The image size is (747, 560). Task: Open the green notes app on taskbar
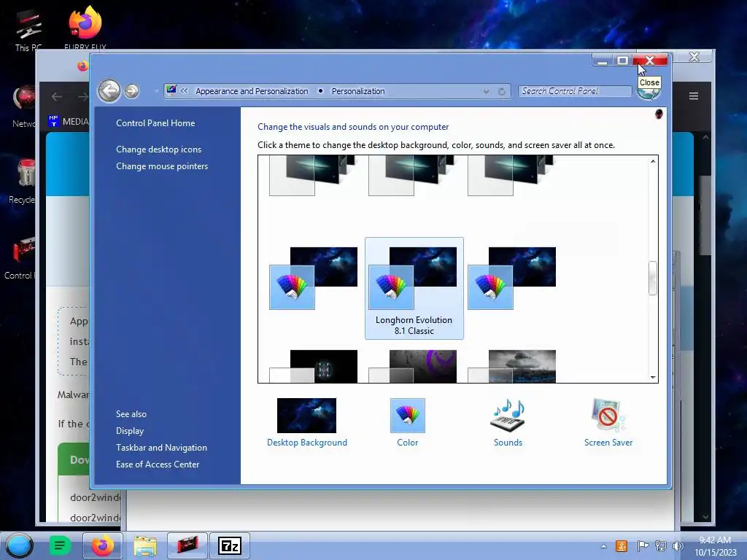pos(60,545)
